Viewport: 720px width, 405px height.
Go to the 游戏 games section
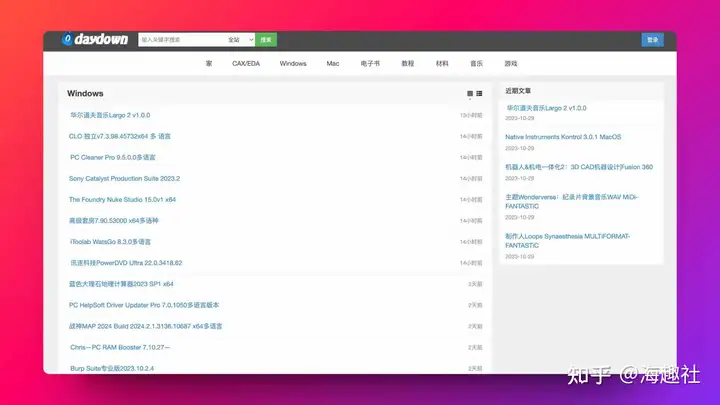tap(511, 63)
